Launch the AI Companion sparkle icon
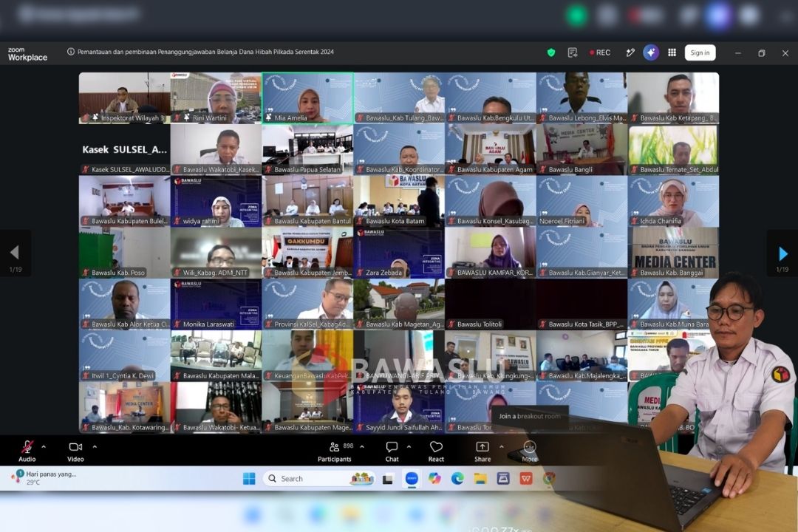 (651, 52)
